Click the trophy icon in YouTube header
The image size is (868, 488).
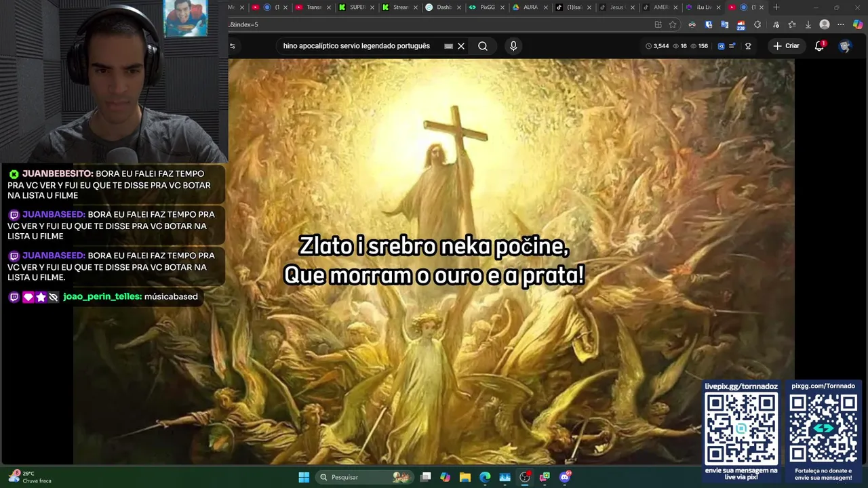(x=748, y=46)
